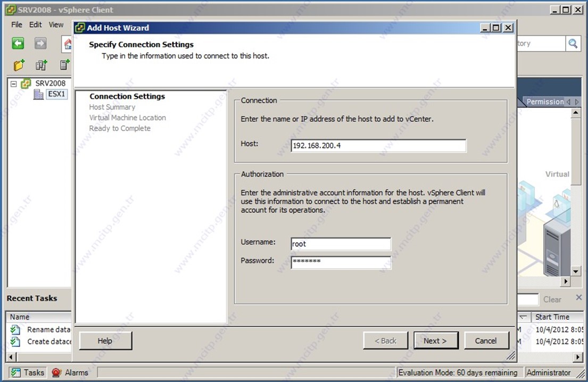Open the File menu

(x=16, y=25)
